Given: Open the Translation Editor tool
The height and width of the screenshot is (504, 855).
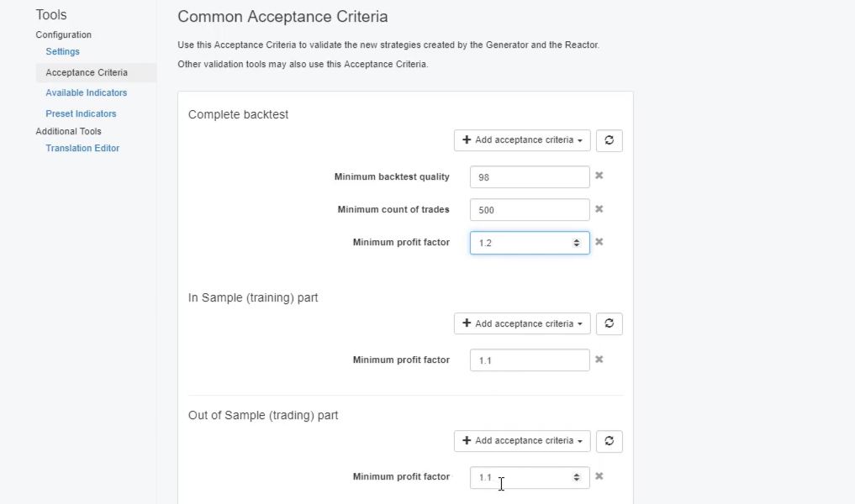Looking at the screenshot, I should [82, 149].
